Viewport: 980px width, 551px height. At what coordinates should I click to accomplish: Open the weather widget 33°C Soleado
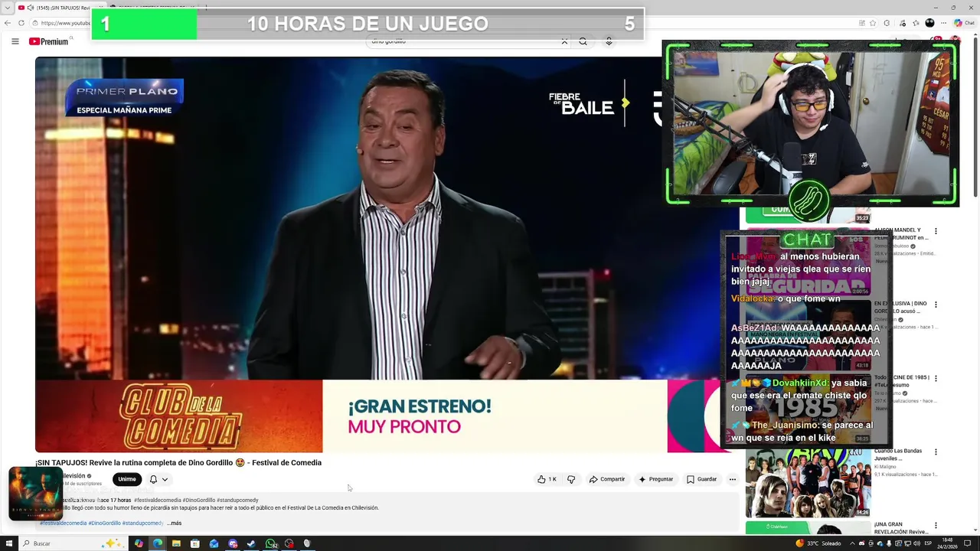point(820,543)
